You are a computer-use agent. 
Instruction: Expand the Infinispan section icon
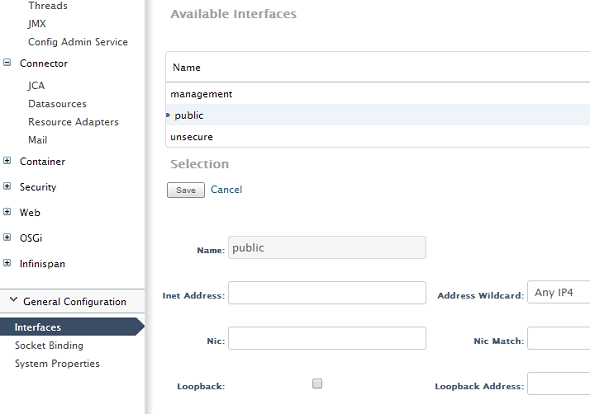[7, 263]
